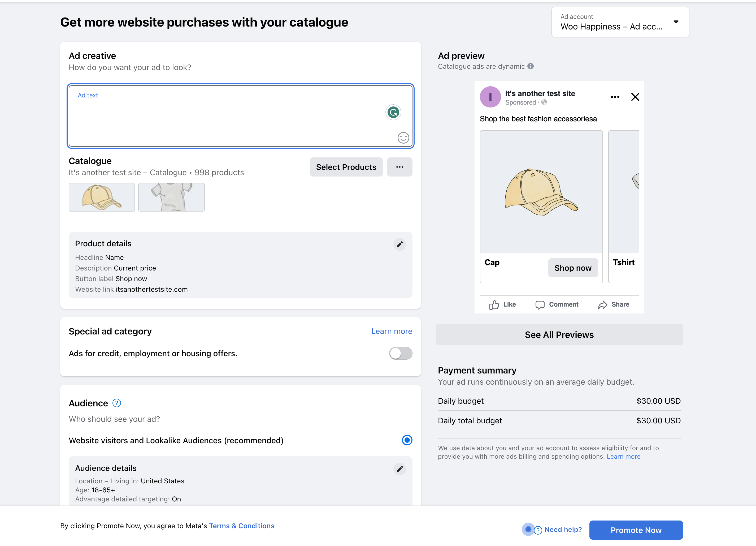
Task: Click the pencil icon to edit Product details
Action: click(x=400, y=244)
